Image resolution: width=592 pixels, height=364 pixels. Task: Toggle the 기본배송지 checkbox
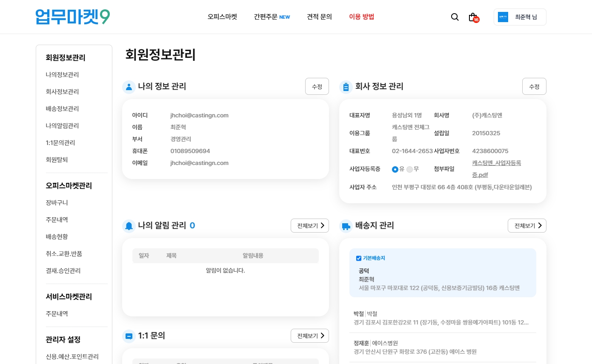point(358,258)
